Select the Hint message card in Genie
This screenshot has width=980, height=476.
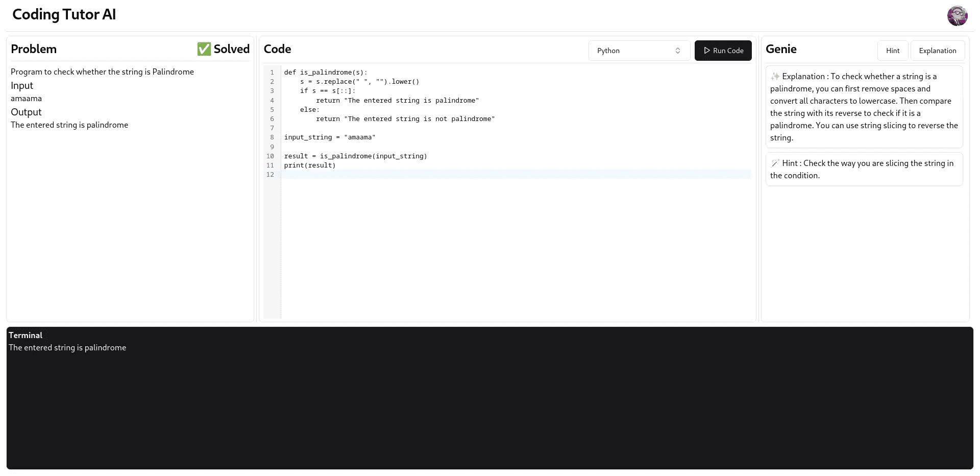[864, 169]
